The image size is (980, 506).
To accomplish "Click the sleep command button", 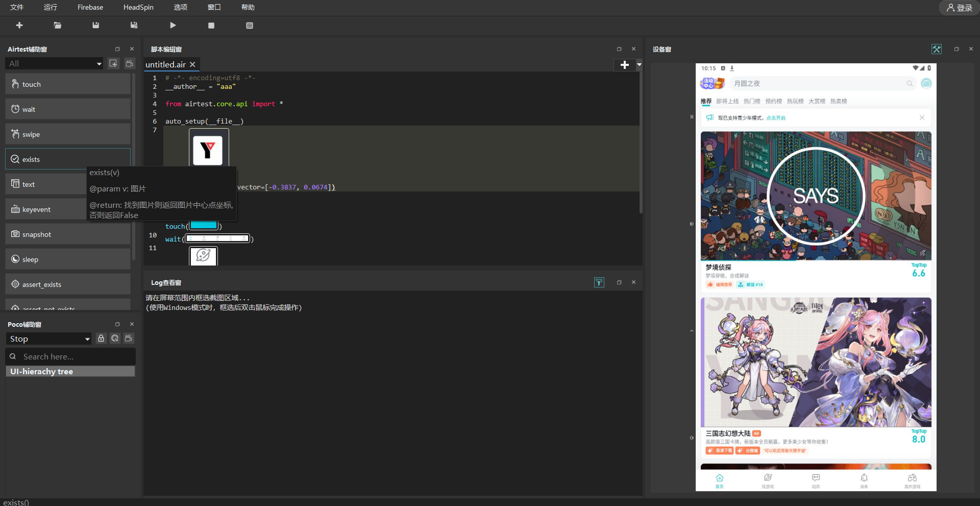I will coord(68,259).
